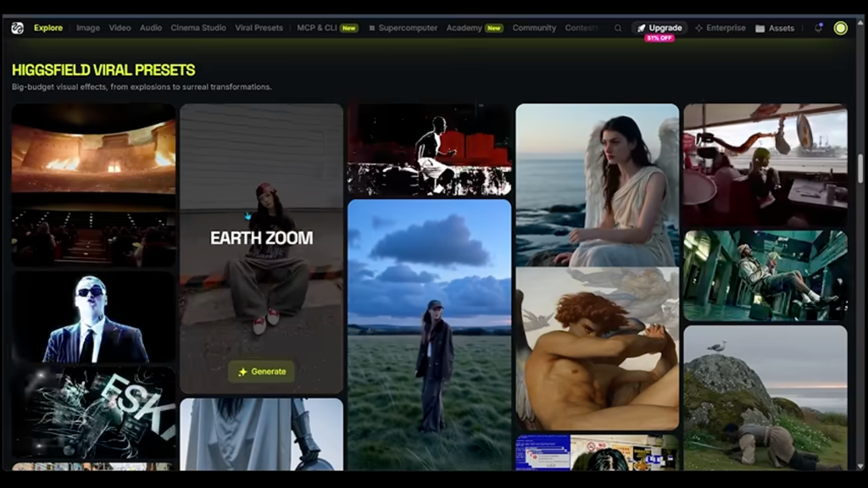The image size is (868, 488).
Task: Click the Higgsfield logo icon
Action: tap(17, 28)
